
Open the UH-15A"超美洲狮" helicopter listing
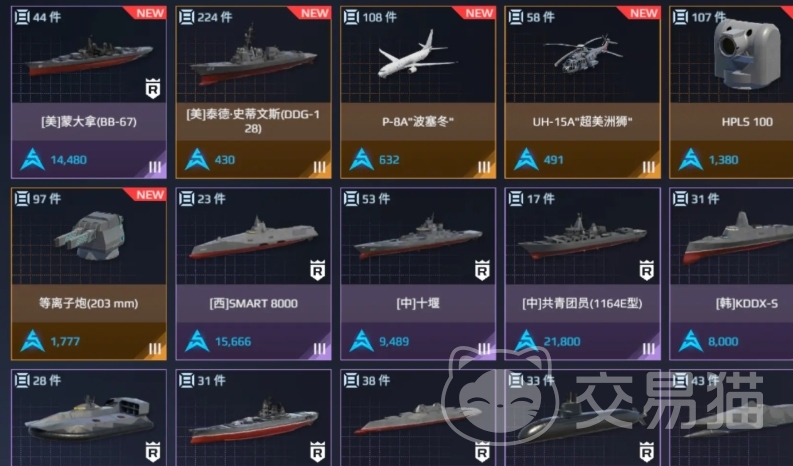coord(583,92)
